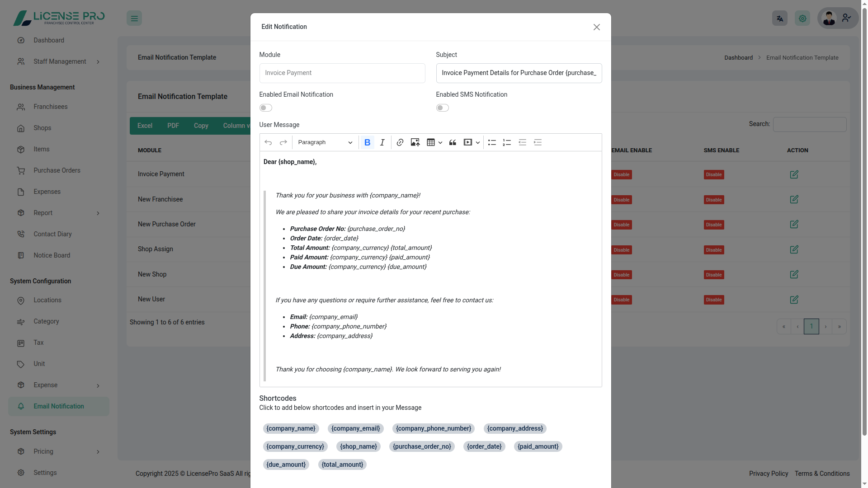
Task: Close the Edit Notification dialog
Action: coord(596,27)
